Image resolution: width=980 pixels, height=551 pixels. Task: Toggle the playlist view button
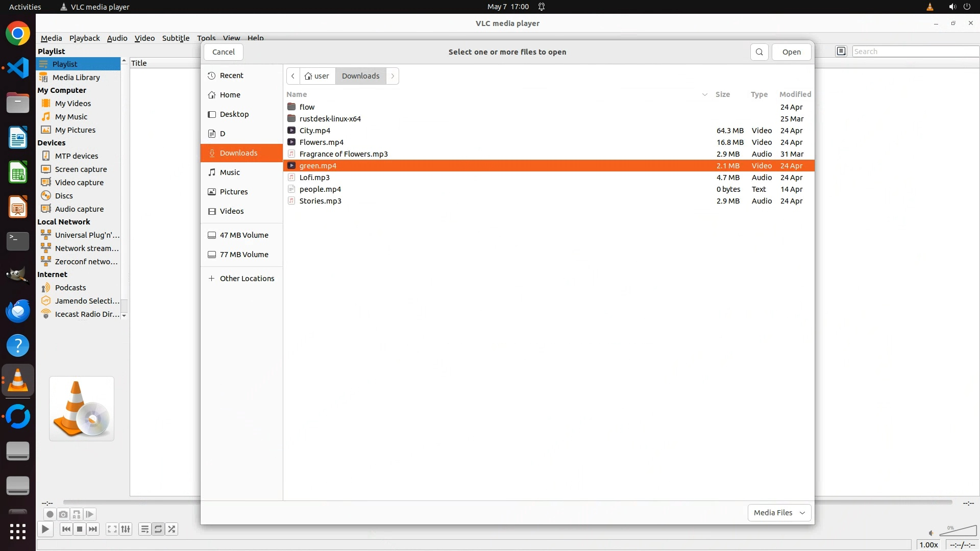(x=145, y=529)
